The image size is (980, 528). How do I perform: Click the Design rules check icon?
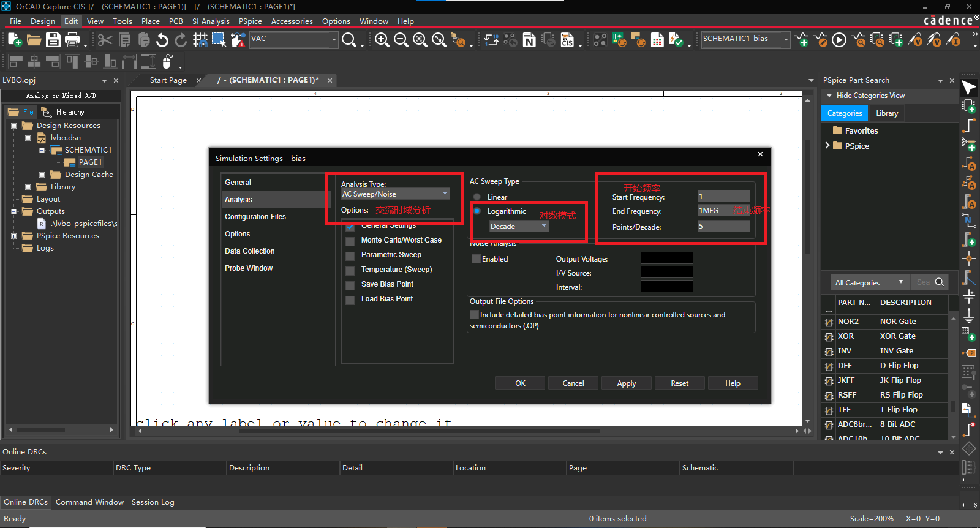click(676, 40)
